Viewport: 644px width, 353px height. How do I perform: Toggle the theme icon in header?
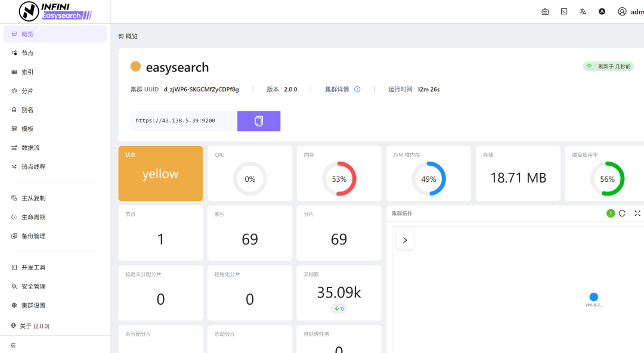click(602, 11)
